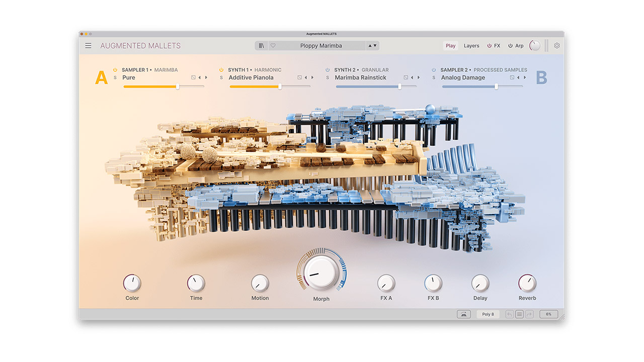This screenshot has height=362, width=644.
Task: Select the next Synth 1 Additive Pianola preset arrow
Action: point(312,77)
